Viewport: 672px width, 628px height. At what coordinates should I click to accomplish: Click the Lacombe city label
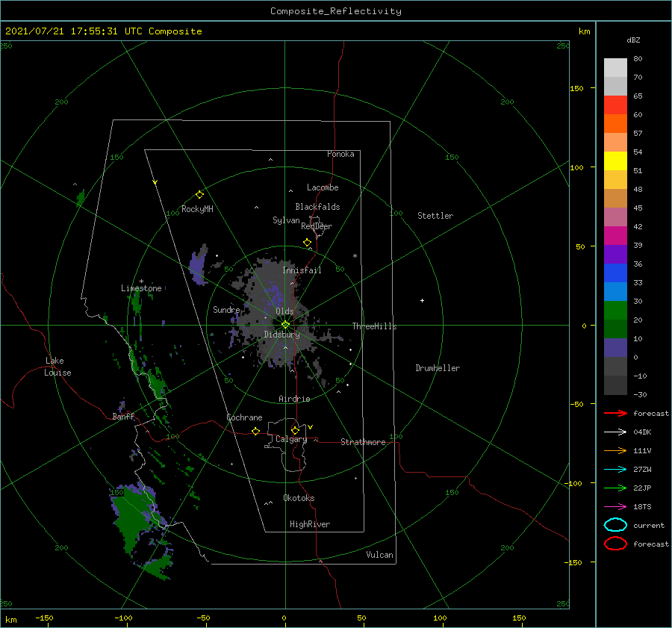click(x=323, y=187)
